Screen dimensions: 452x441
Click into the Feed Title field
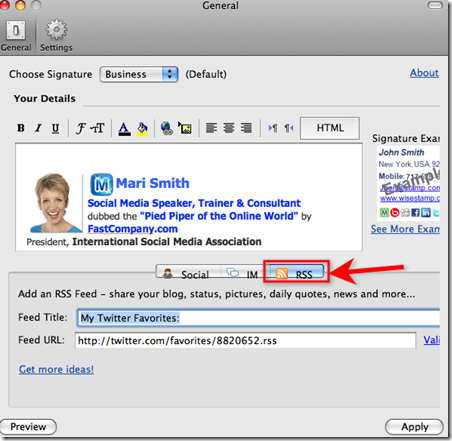pyautogui.click(x=258, y=318)
